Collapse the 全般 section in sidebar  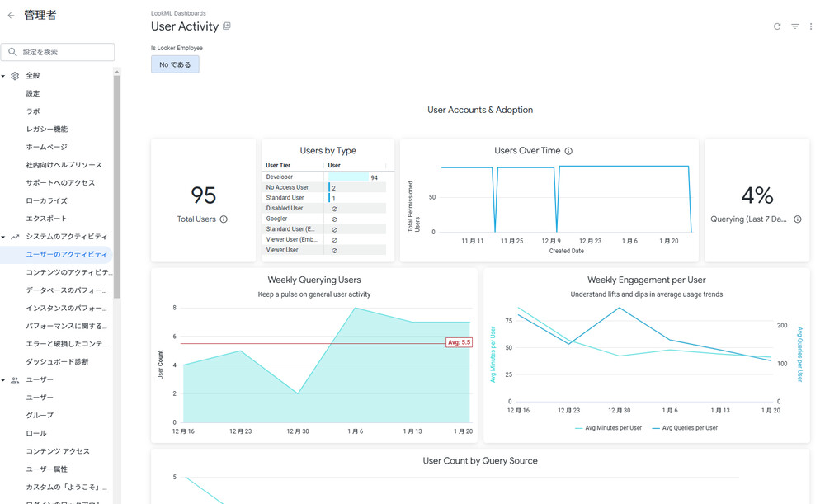(x=3, y=76)
